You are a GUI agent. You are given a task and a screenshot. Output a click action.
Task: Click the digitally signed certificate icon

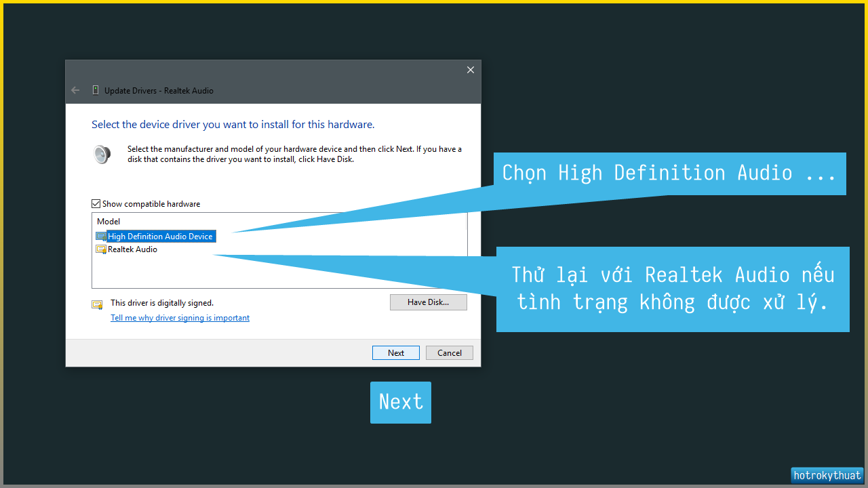coord(97,304)
